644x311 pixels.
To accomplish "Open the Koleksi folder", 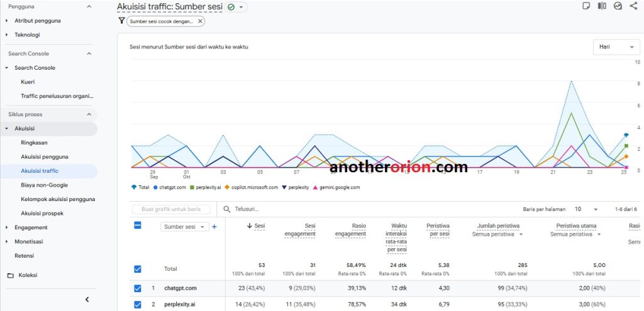I will coord(27,275).
